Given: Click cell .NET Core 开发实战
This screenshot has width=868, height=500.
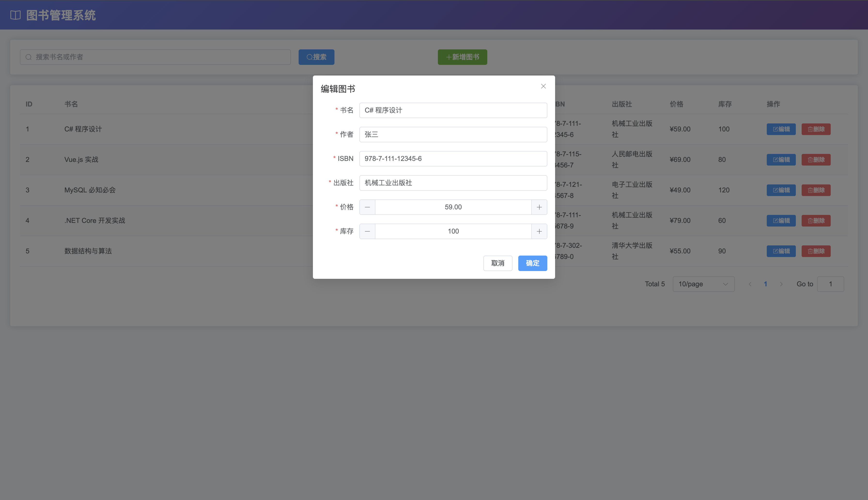Looking at the screenshot, I should tap(94, 220).
